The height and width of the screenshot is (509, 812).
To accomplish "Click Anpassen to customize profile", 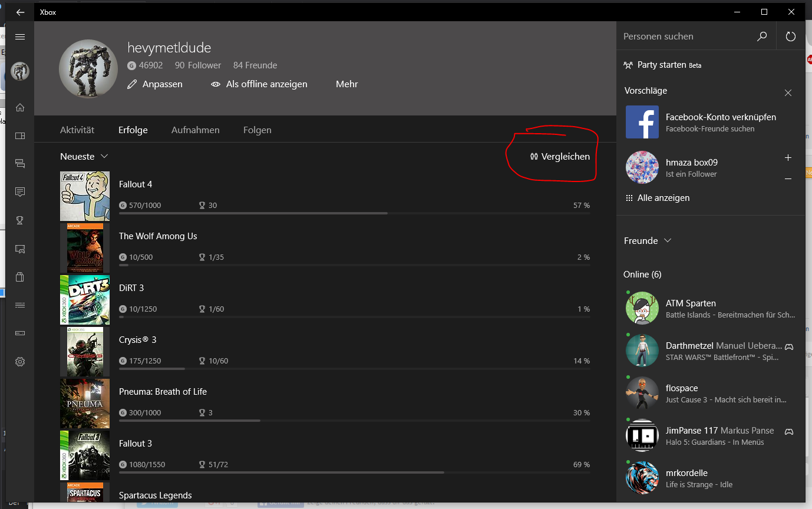I will [x=155, y=84].
